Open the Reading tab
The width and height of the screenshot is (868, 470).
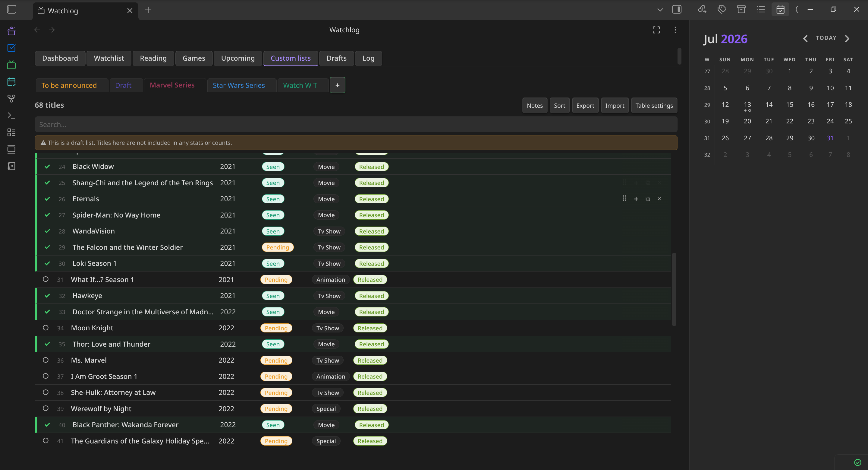(x=153, y=58)
